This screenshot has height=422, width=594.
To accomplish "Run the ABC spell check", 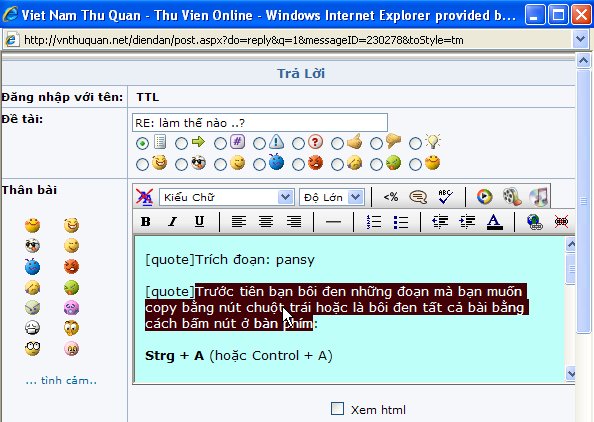I will 445,197.
